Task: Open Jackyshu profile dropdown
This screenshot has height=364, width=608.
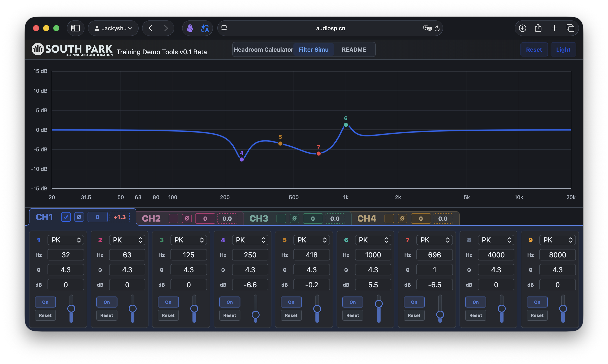Action: (x=113, y=28)
